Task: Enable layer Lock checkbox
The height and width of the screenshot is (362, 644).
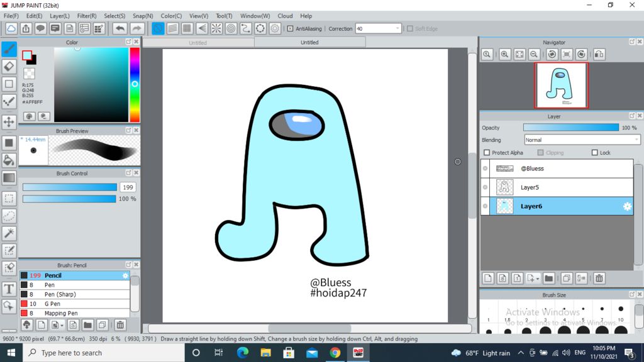Action: [595, 153]
